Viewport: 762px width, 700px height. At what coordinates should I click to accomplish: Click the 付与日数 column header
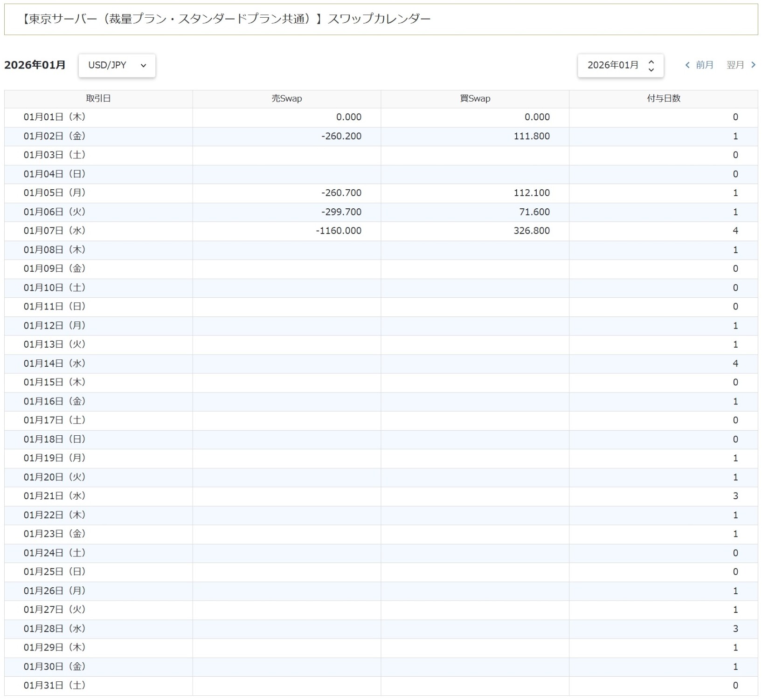tap(664, 99)
